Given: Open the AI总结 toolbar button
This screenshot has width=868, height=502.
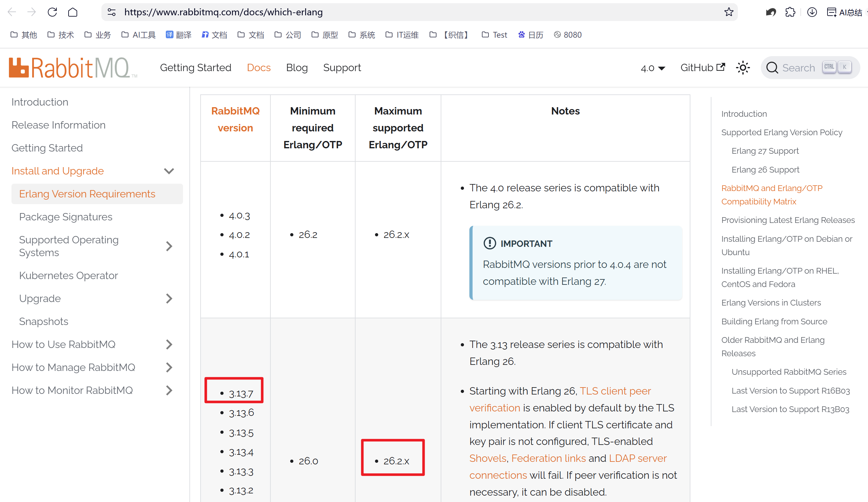Looking at the screenshot, I should 845,12.
